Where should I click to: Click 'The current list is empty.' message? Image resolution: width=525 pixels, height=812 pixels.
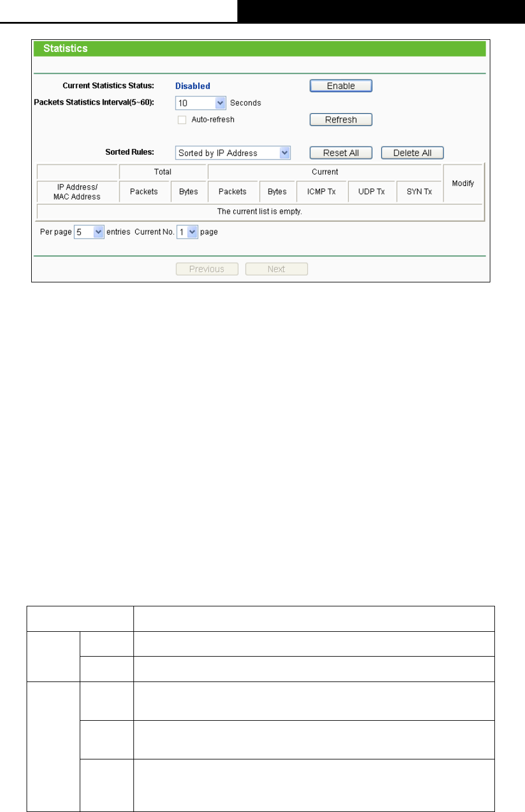[x=259, y=211]
